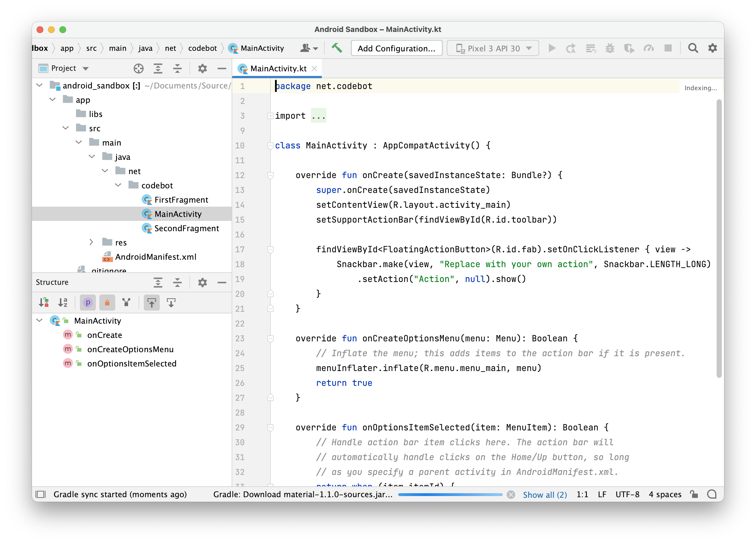Toggle the public members filter in Structure panel

point(88,302)
